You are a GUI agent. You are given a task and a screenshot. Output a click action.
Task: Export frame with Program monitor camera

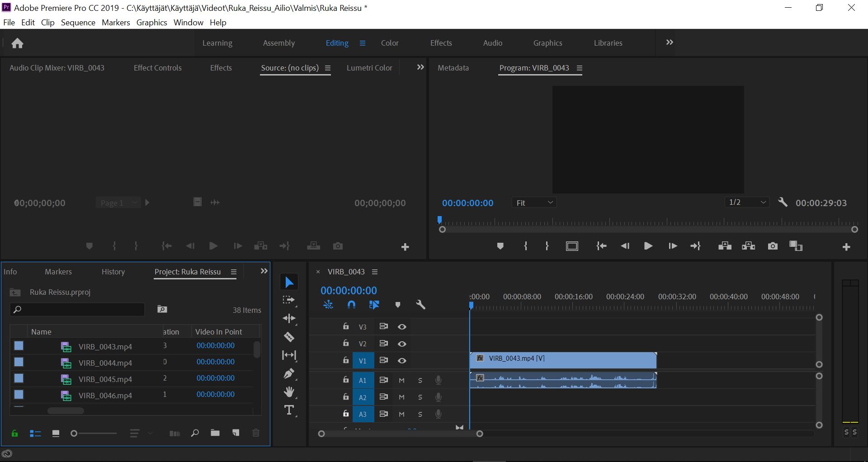773,246
